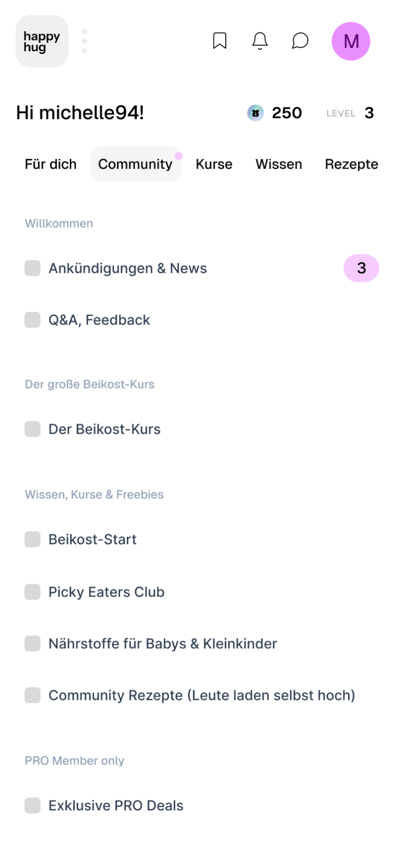The image size is (399, 868).
Task: Switch to the Für dich tab
Action: [51, 164]
